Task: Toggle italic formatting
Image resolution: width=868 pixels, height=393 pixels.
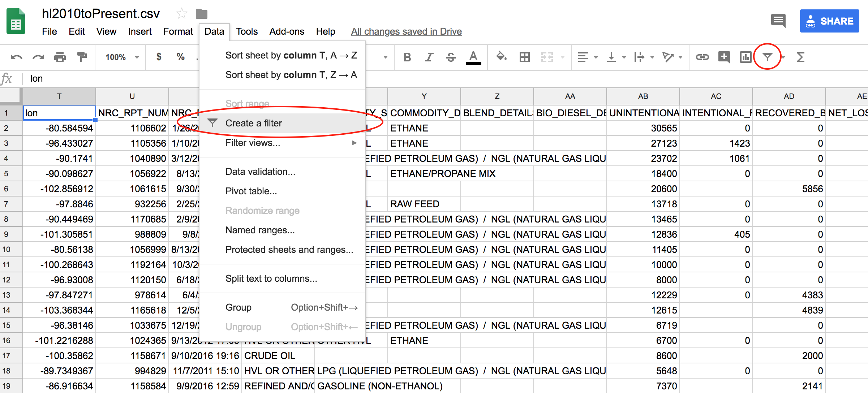Action: [429, 57]
